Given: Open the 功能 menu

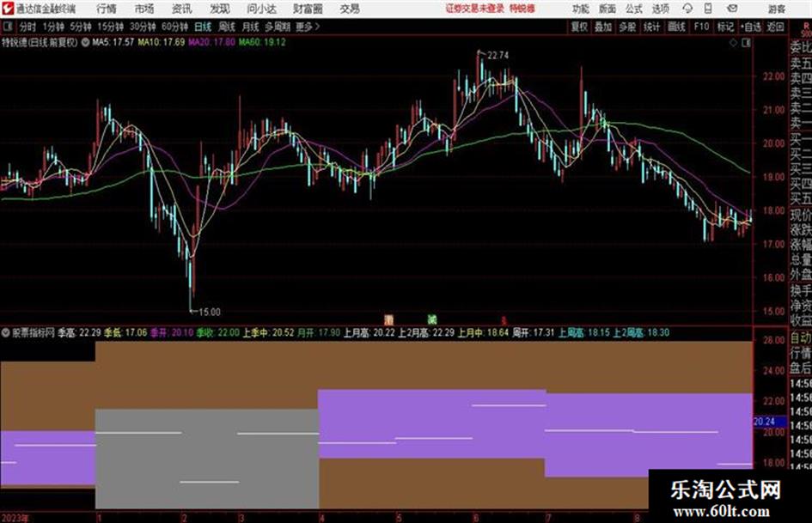Looking at the screenshot, I should [x=581, y=9].
